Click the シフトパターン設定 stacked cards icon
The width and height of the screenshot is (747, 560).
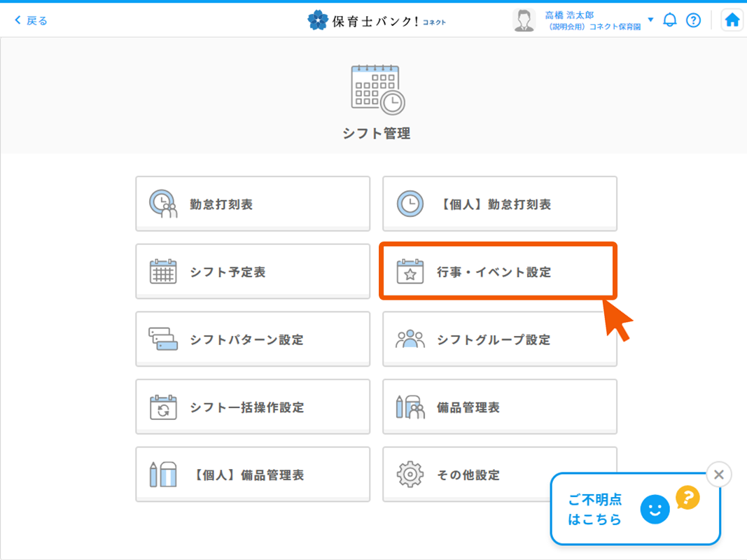(x=163, y=340)
